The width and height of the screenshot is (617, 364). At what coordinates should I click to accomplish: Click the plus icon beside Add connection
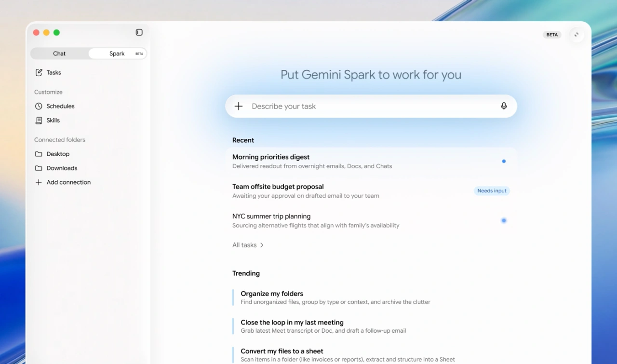(x=39, y=182)
